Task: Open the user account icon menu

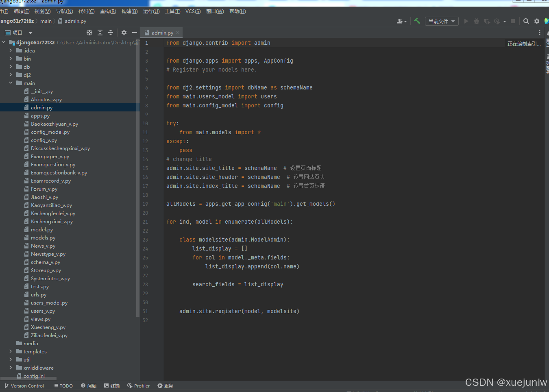Action: click(401, 21)
